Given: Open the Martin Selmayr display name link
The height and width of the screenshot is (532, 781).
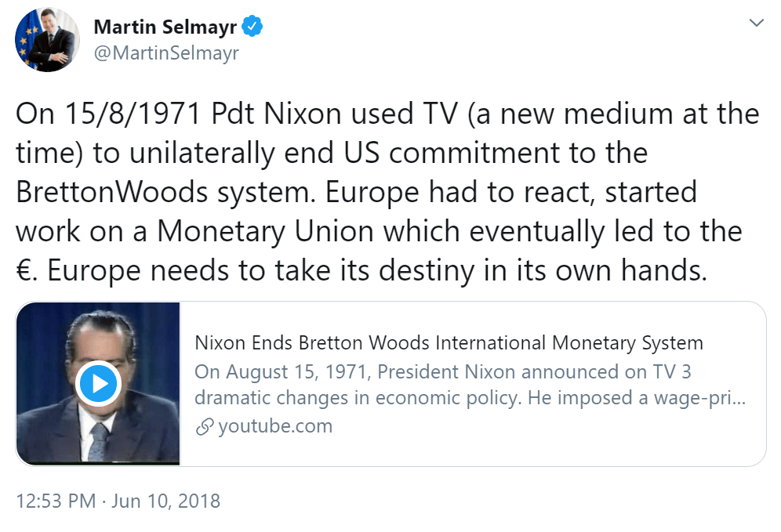Looking at the screenshot, I should point(165,27).
